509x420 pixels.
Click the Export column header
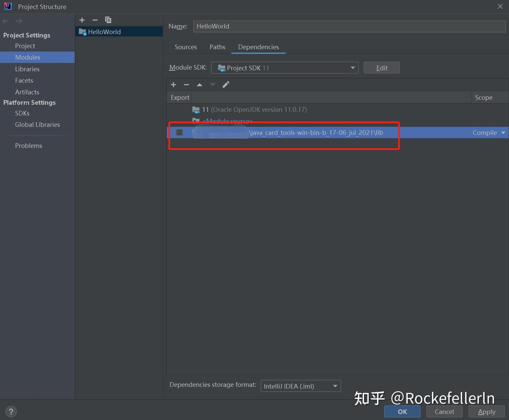pos(180,97)
